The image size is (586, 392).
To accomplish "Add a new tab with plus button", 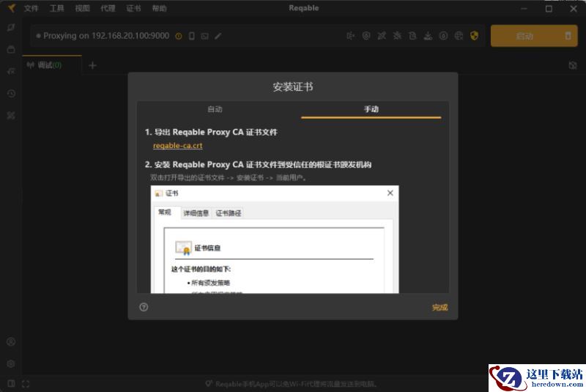I will point(92,65).
